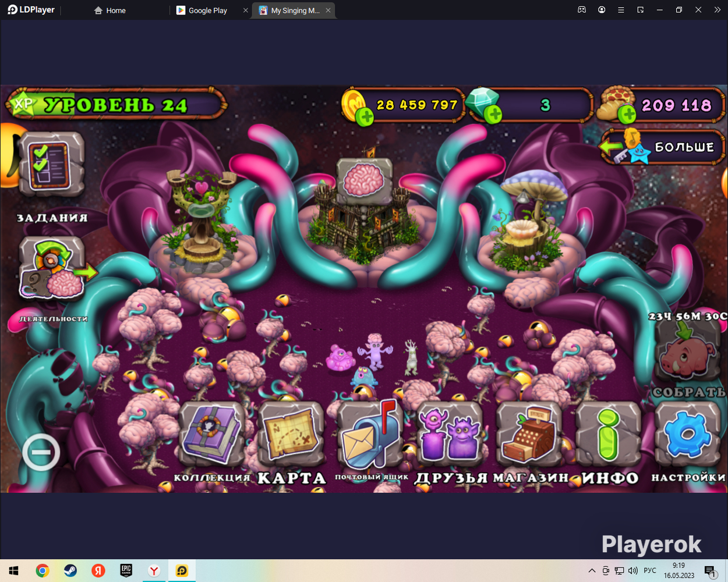728x582 pixels.
Task: Click the Уровень 24 XP bar
Action: tap(116, 105)
